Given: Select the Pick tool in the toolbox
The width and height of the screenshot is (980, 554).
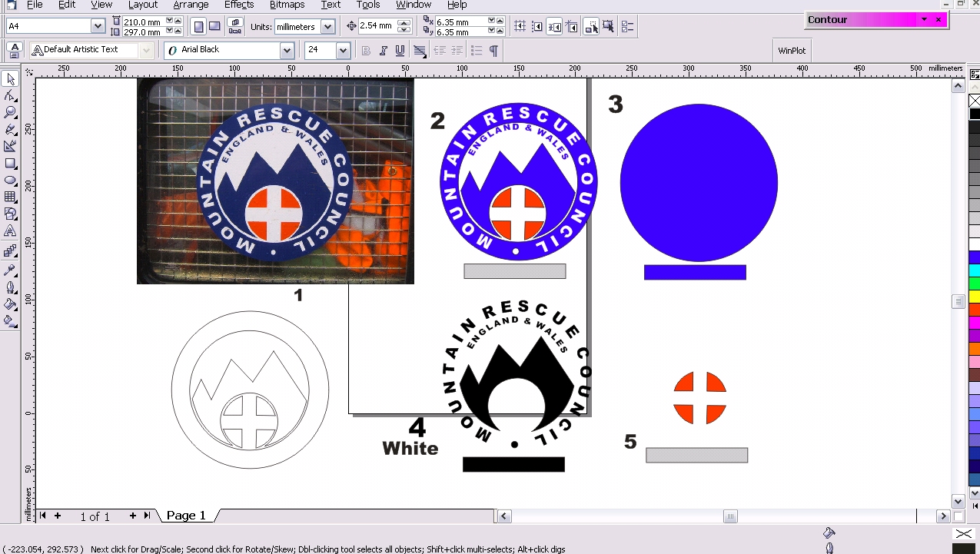Looking at the screenshot, I should pyautogui.click(x=10, y=80).
